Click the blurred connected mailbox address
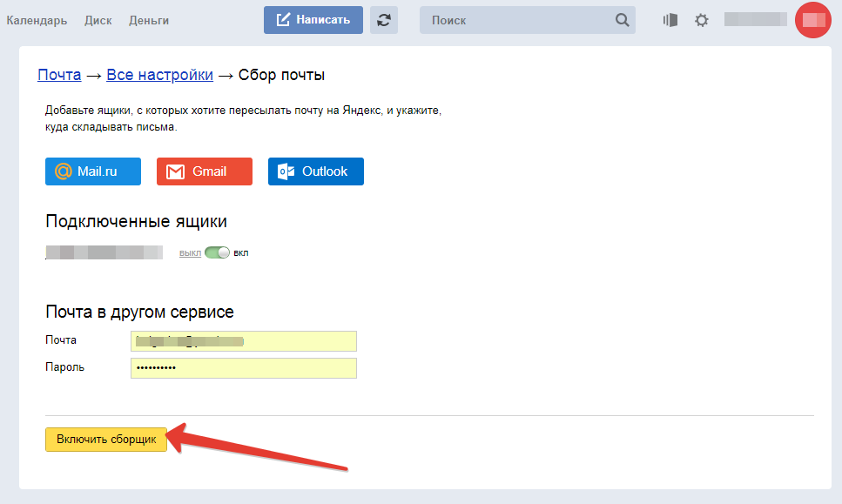The image size is (842, 504). (x=104, y=252)
